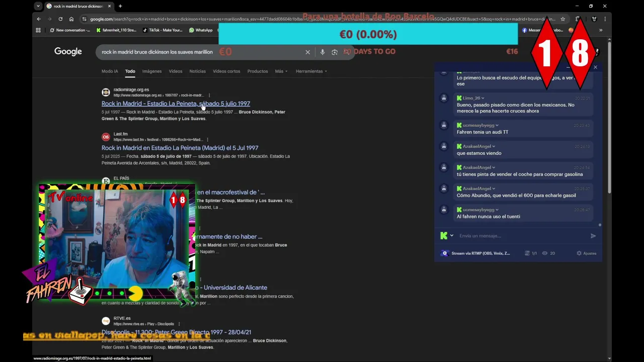Open the TikTok bookmark
Viewport: 644px width, 362px height.
pyautogui.click(x=163, y=30)
